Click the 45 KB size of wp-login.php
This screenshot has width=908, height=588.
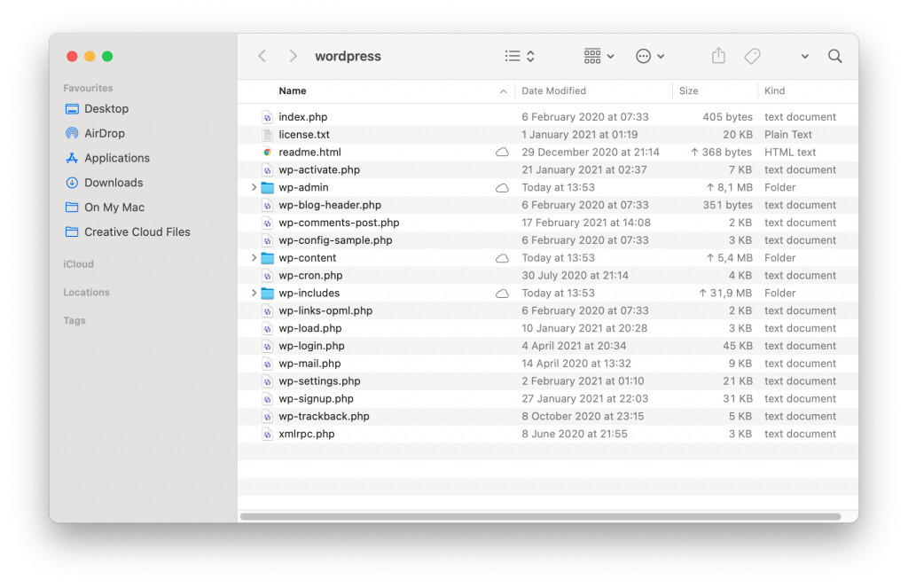coord(737,346)
